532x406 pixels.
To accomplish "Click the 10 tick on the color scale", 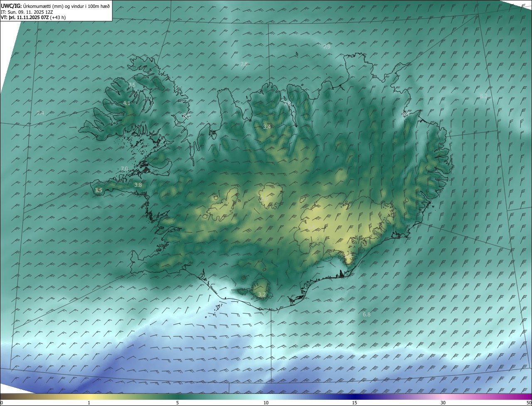I will click(266, 403).
